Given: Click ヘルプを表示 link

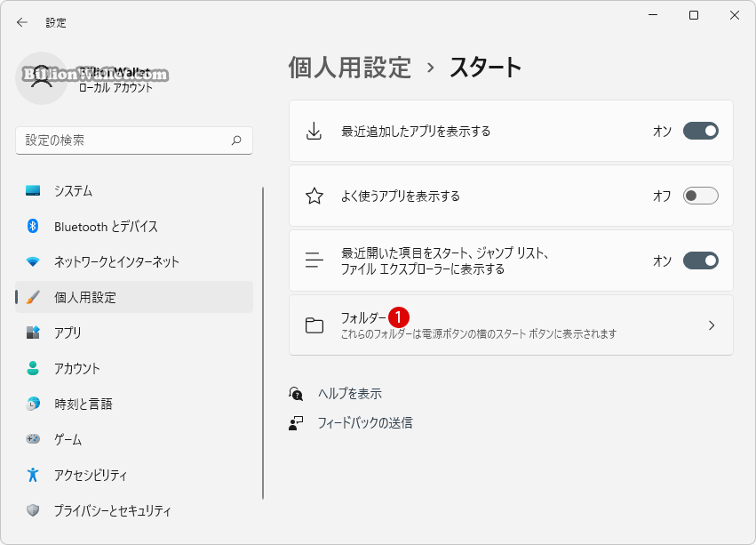Looking at the screenshot, I should [349, 394].
